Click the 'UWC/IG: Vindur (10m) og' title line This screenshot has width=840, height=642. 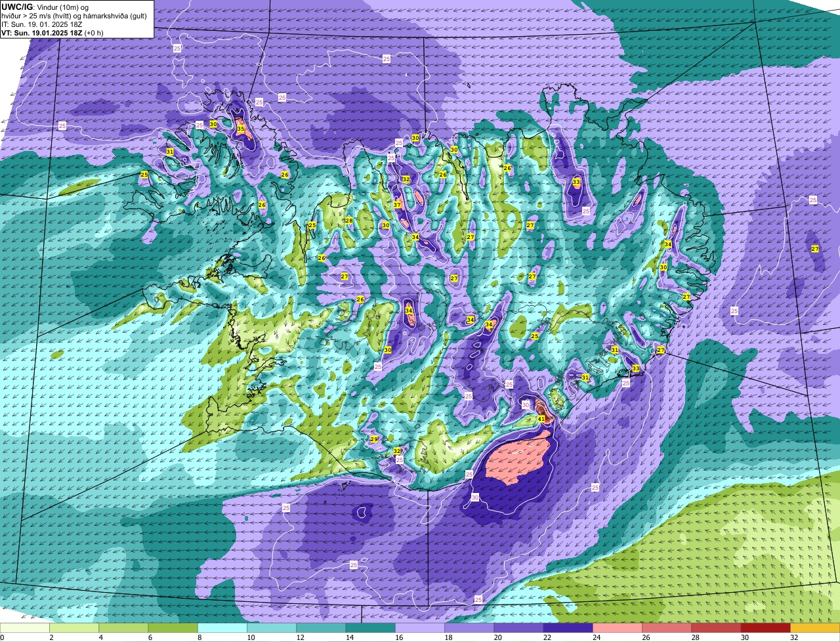(45, 7)
